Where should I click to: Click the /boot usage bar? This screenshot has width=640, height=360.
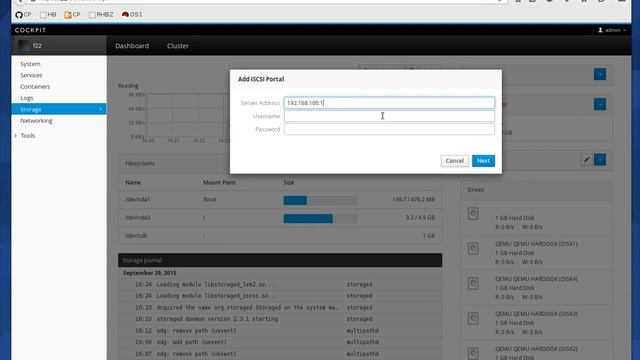pyautogui.click(x=320, y=200)
